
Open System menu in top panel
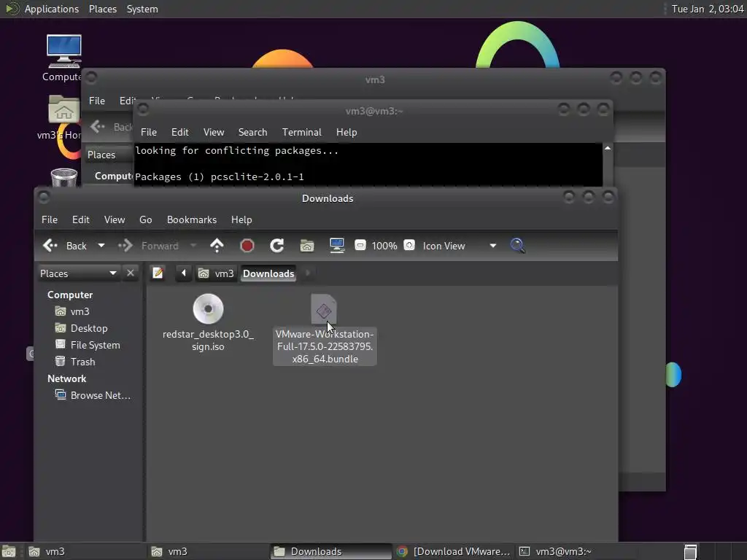[x=142, y=9]
